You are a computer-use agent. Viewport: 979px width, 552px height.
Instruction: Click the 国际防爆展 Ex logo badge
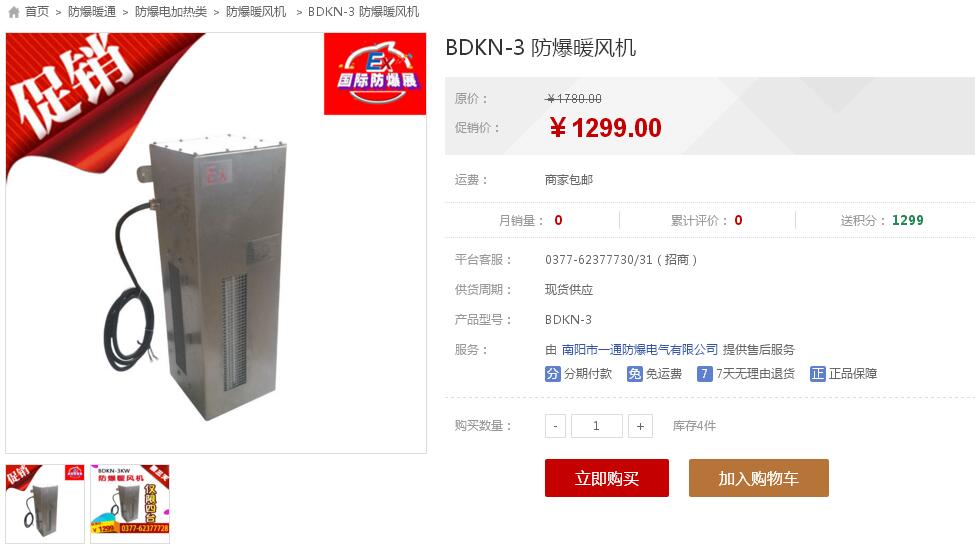point(375,74)
